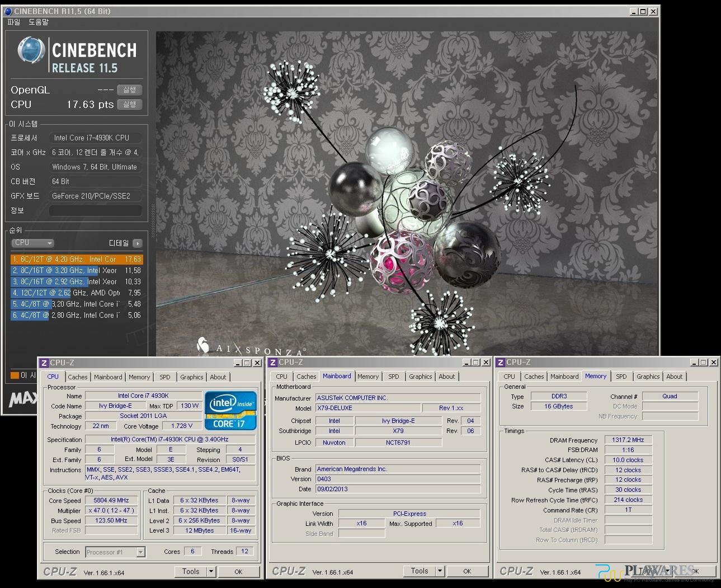Viewport: 721px width, 588px height.
Task: Switch to Graphics tab in first CPU-Z window
Action: coord(192,377)
